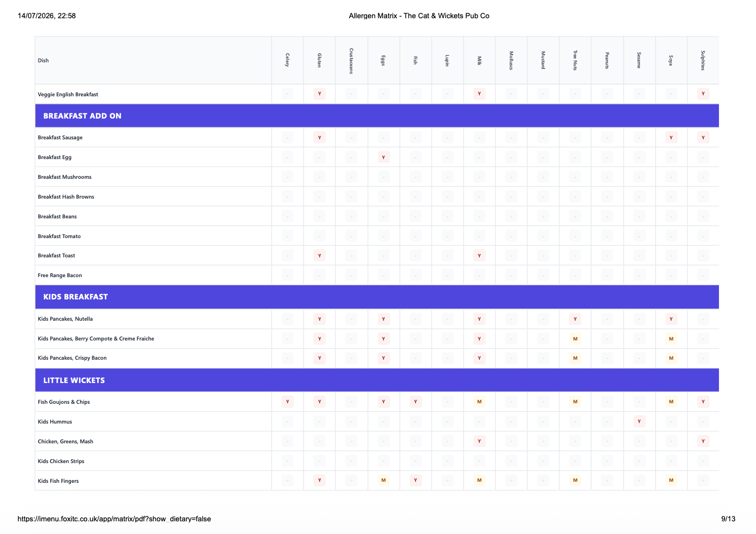
Task: Click the 9/13 page number
Action: coord(728,519)
